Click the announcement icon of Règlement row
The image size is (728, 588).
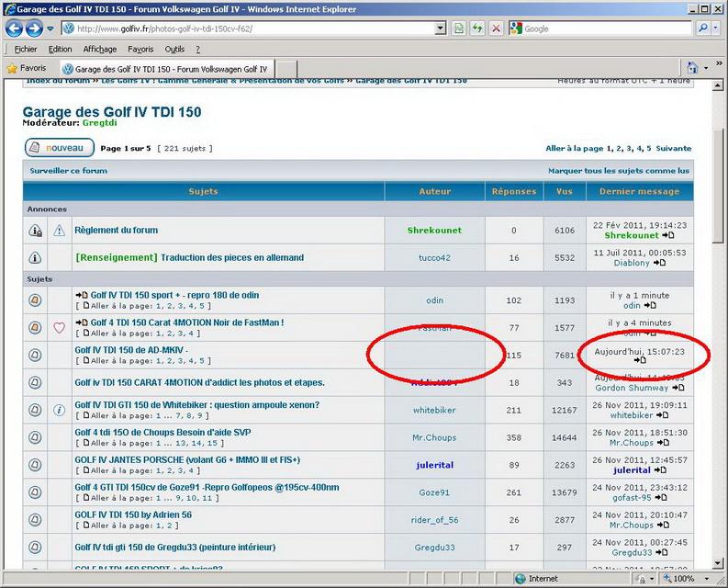35,230
